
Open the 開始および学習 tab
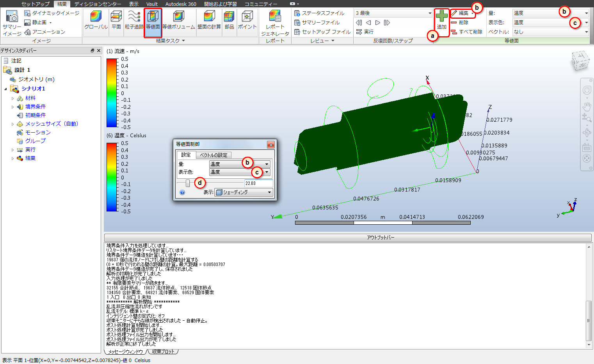[x=221, y=4]
